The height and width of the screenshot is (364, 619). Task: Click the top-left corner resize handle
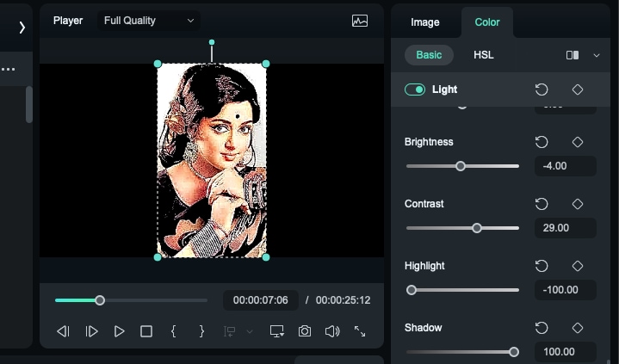(x=158, y=64)
